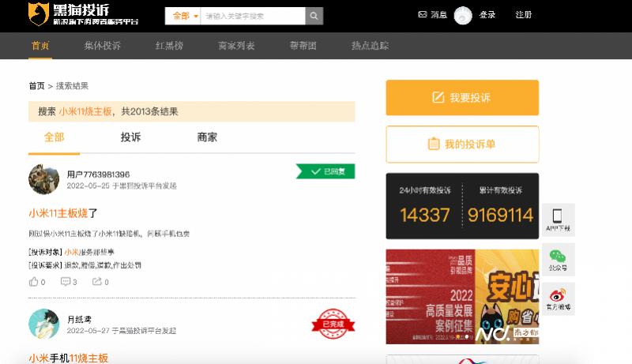This screenshot has height=364, width=632.
Task: Click avatar of user 月纸鸢
Action: pyautogui.click(x=44, y=325)
